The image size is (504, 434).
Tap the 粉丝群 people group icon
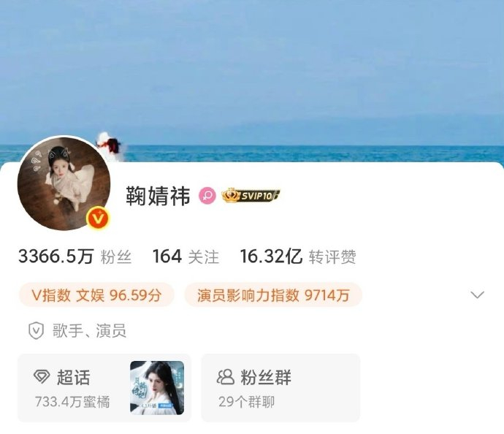(226, 377)
